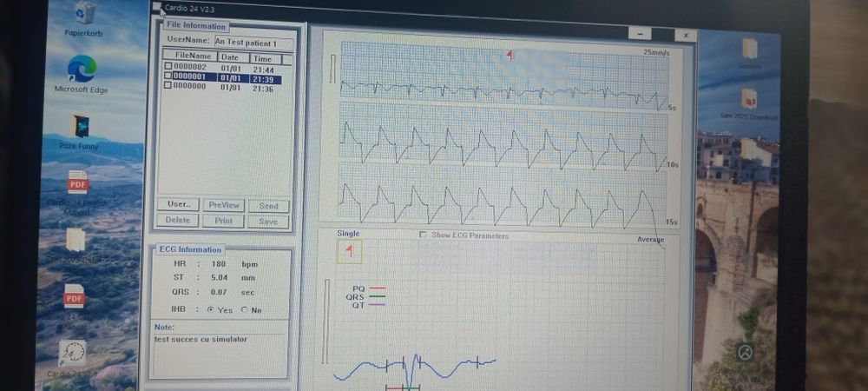
Task: Click the Send button
Action: click(x=268, y=206)
